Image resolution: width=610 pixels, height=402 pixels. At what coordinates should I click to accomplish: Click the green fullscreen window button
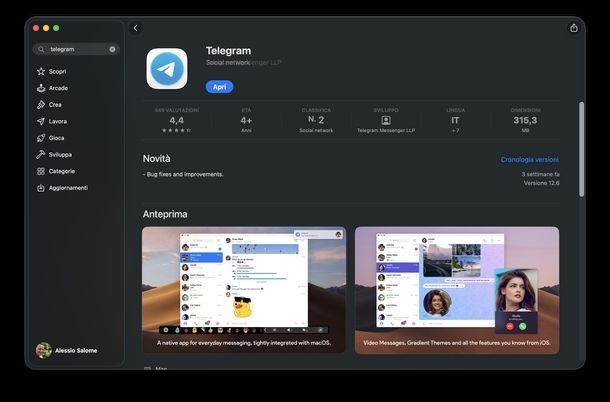pyautogui.click(x=56, y=28)
